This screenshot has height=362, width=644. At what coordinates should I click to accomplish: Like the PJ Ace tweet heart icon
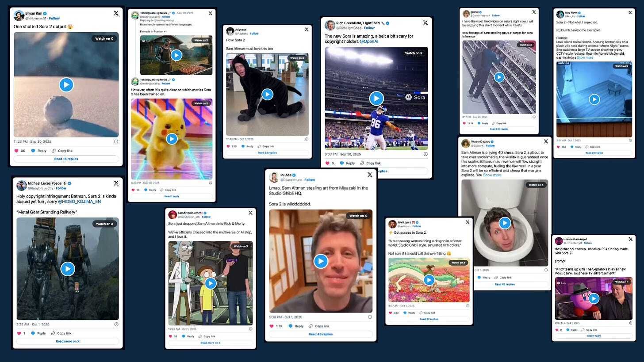(x=272, y=326)
